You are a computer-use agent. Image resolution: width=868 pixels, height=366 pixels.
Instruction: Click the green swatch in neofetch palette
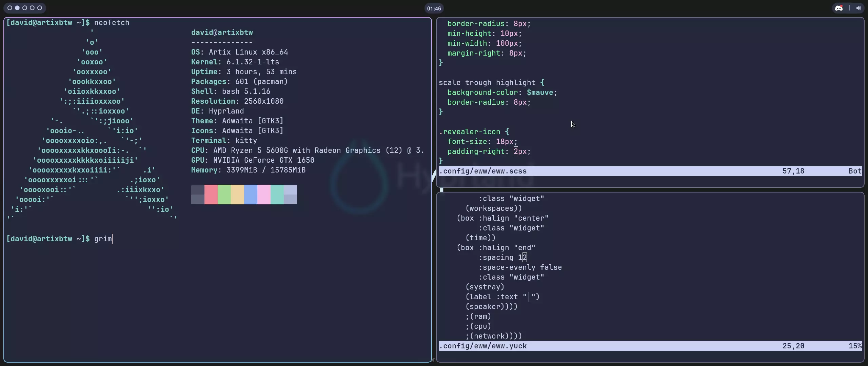[224, 195]
